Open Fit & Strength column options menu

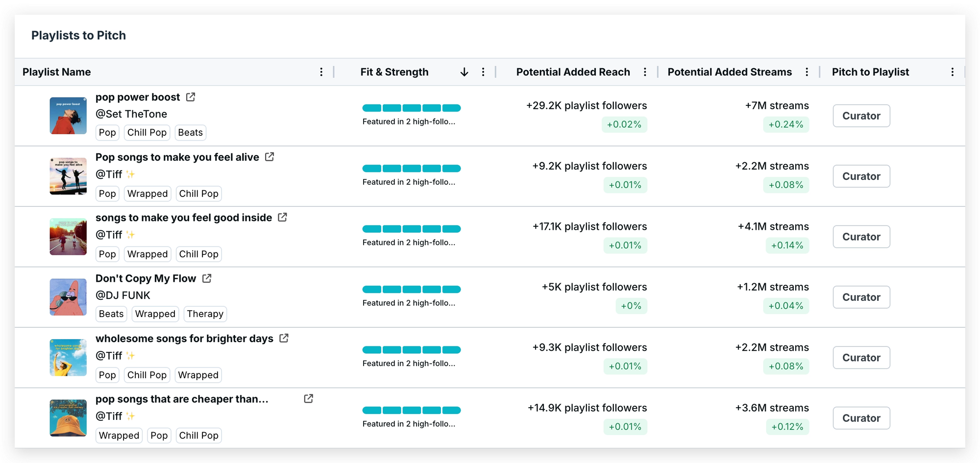click(x=483, y=72)
